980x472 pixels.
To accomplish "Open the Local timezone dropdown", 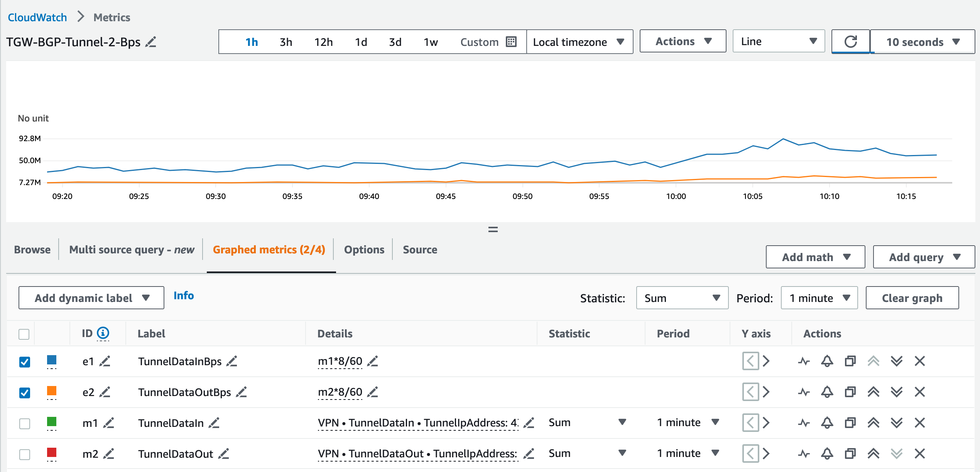I will tap(579, 42).
